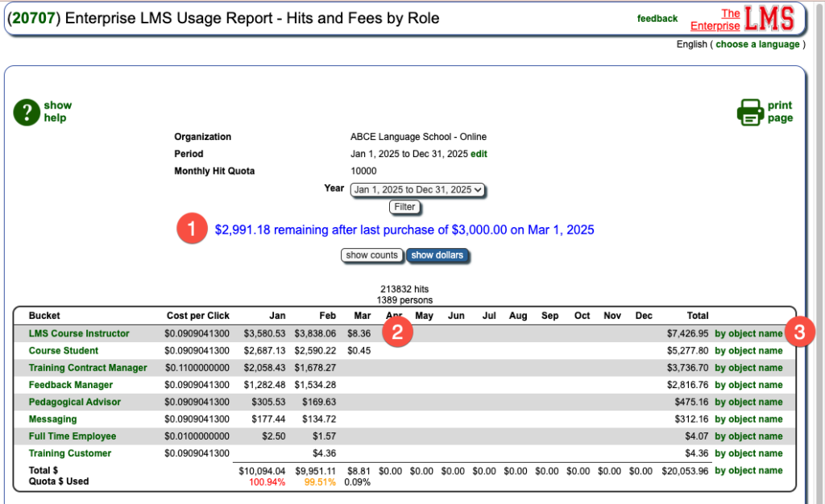Select the $9,951.11 Feb total
The width and height of the screenshot is (825, 504).
pyautogui.click(x=315, y=471)
